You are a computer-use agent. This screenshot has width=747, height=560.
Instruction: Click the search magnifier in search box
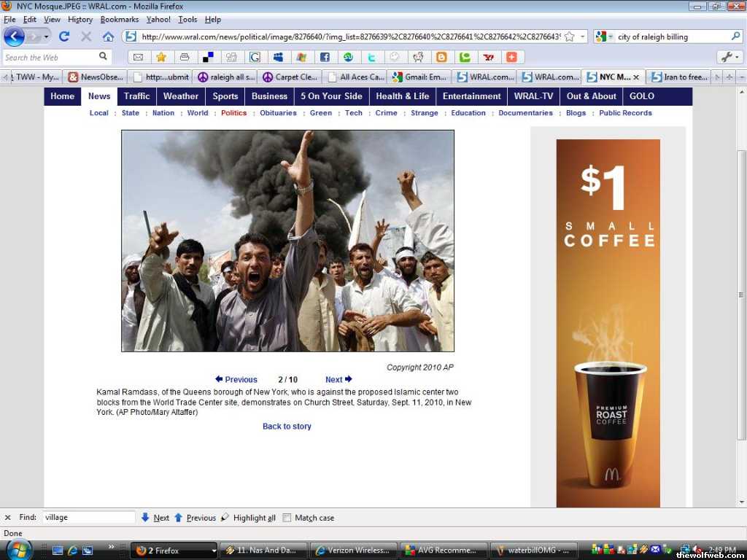point(735,36)
